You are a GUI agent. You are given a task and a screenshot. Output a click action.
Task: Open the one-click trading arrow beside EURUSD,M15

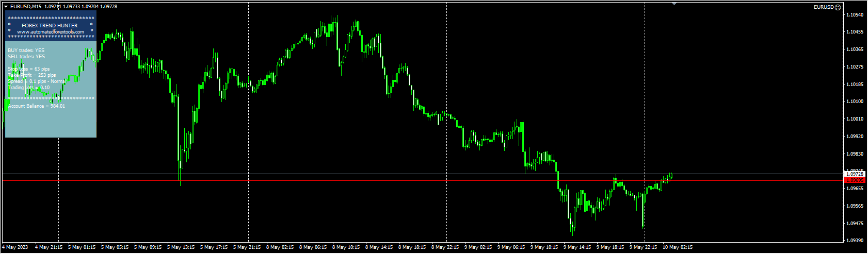6,7
